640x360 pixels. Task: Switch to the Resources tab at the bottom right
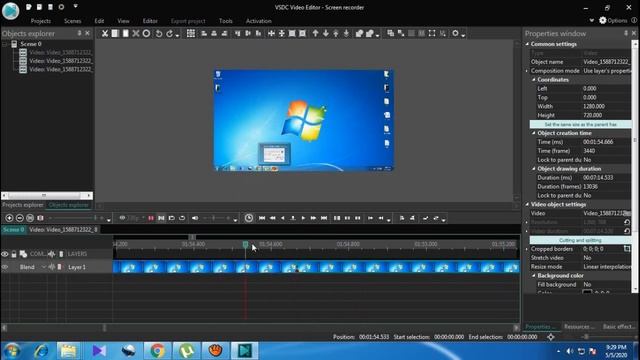click(x=579, y=327)
